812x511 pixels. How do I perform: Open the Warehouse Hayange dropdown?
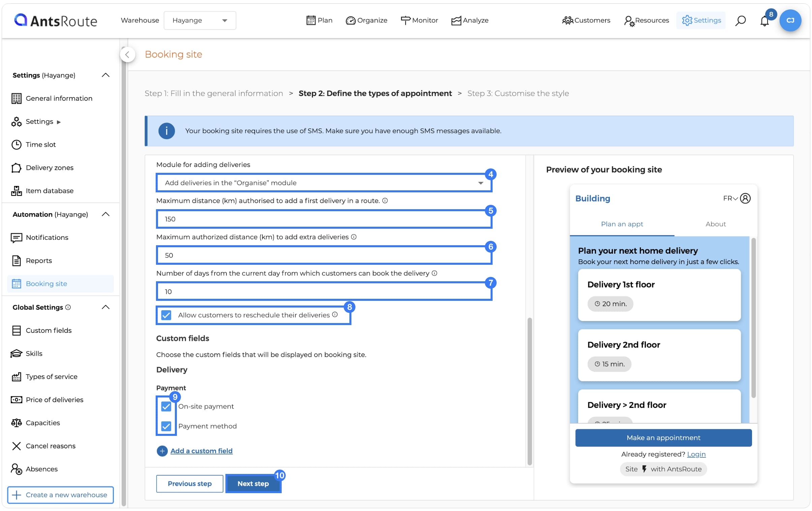pos(200,20)
